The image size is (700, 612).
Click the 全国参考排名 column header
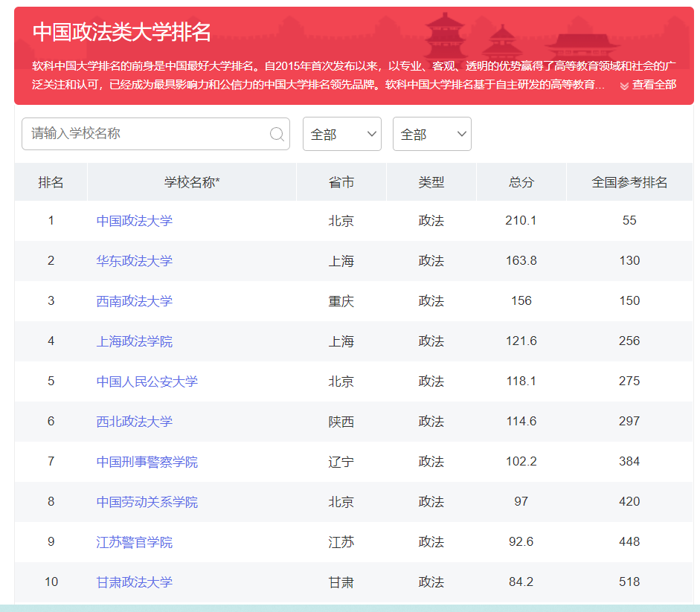(x=629, y=181)
